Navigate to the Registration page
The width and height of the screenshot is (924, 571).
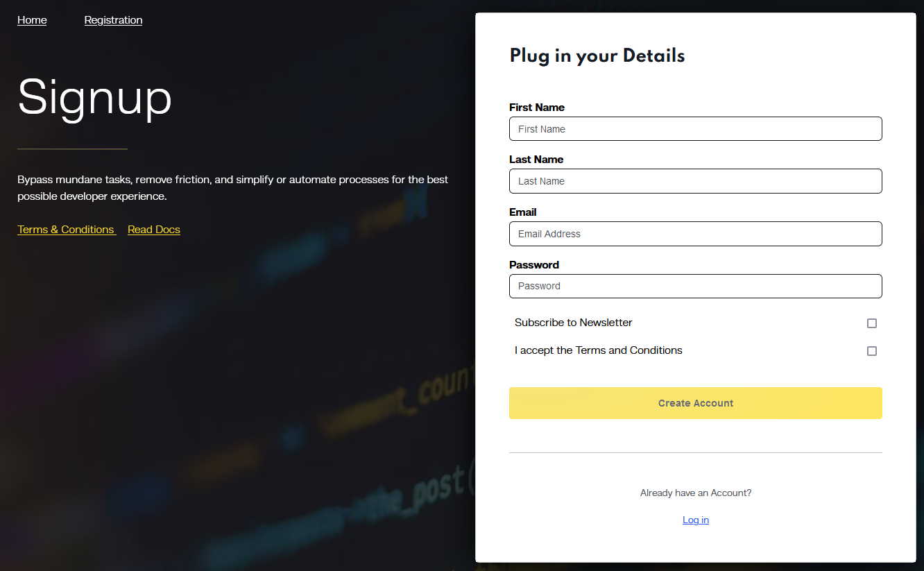tap(113, 19)
